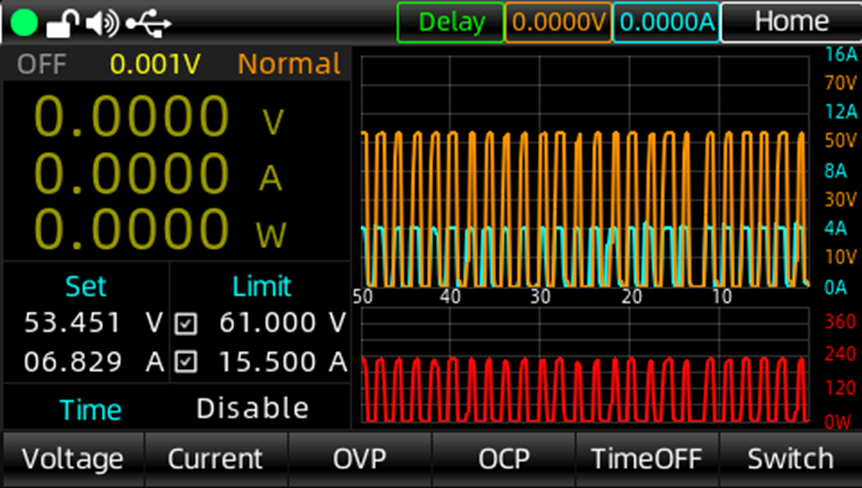Click the red power waveform graph

(x=585, y=387)
